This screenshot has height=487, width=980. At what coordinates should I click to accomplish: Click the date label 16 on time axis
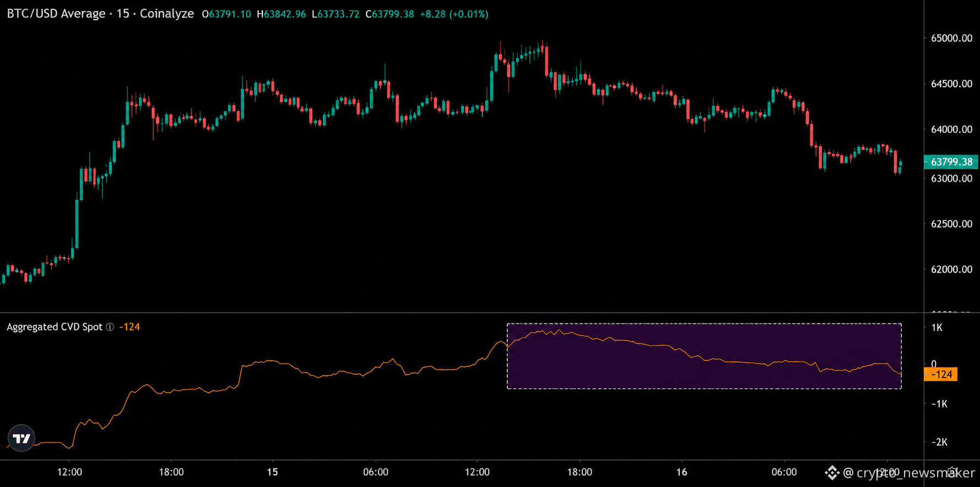(682, 472)
